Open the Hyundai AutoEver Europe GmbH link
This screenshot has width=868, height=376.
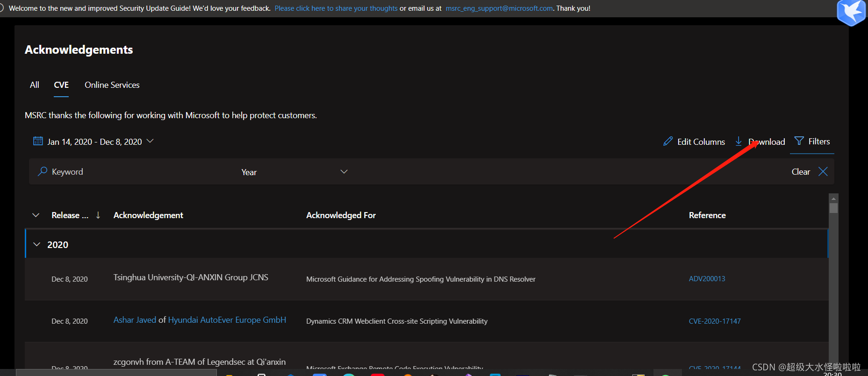coord(227,319)
